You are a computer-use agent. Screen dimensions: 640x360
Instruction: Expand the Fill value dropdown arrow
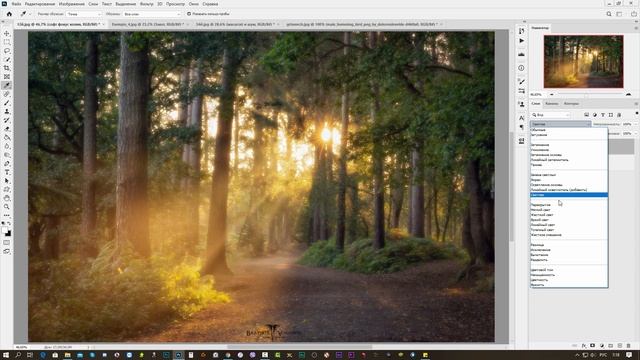636,133
